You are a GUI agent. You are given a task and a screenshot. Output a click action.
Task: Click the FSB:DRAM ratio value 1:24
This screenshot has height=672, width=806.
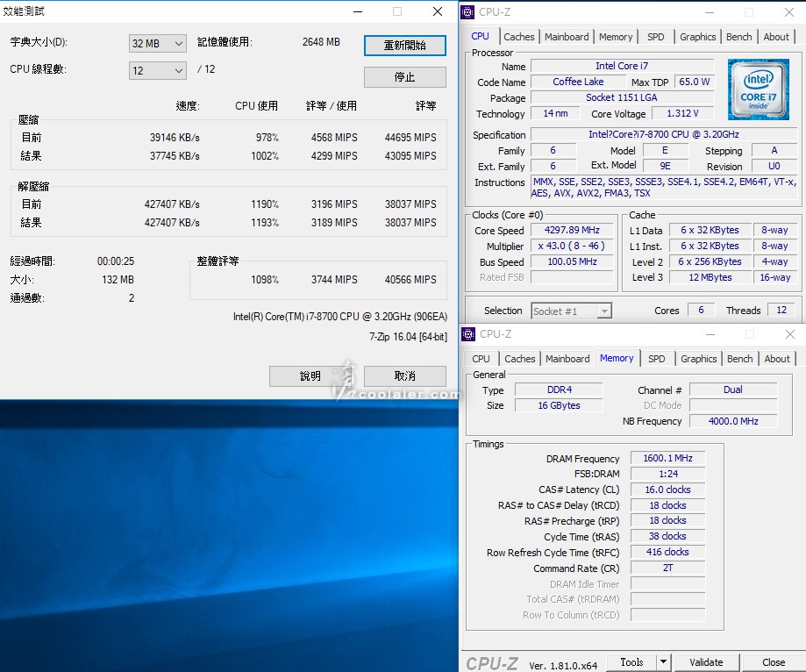[667, 474]
